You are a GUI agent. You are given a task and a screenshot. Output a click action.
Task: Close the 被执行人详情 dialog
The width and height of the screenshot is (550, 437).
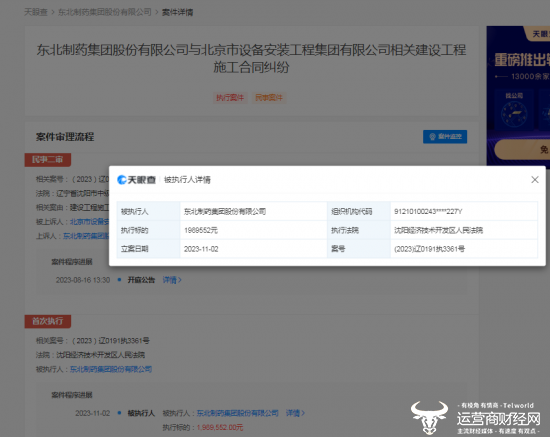535,180
